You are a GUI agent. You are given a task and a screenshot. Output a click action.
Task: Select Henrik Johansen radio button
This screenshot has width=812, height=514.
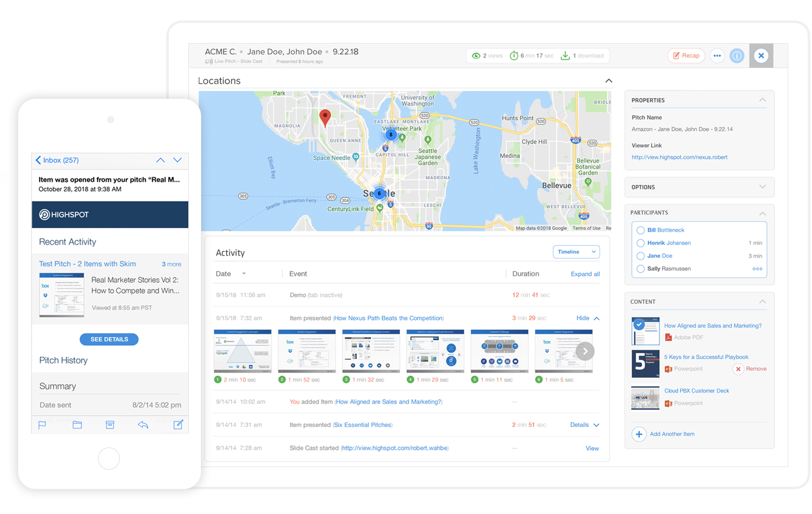click(x=640, y=243)
